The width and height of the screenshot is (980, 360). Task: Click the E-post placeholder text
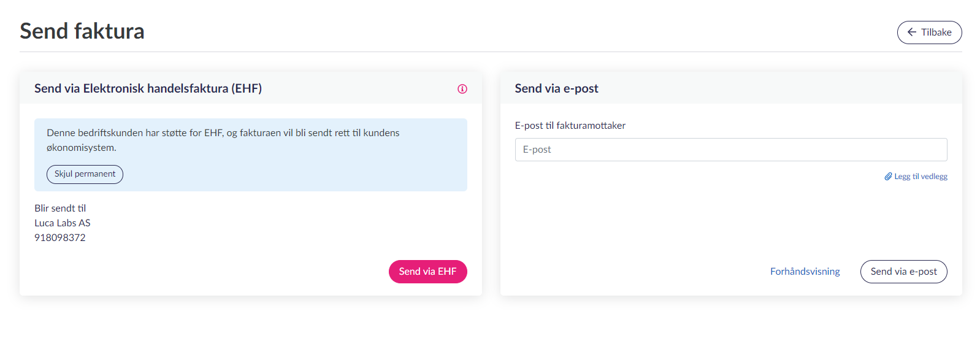[537, 150]
